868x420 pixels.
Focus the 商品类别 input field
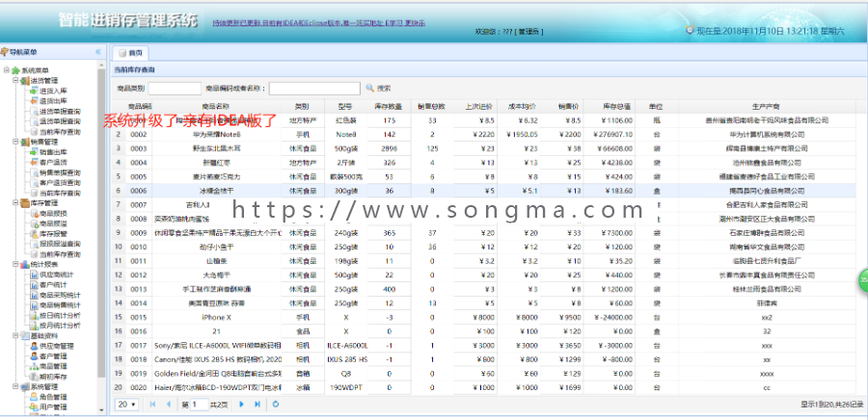tap(175, 89)
